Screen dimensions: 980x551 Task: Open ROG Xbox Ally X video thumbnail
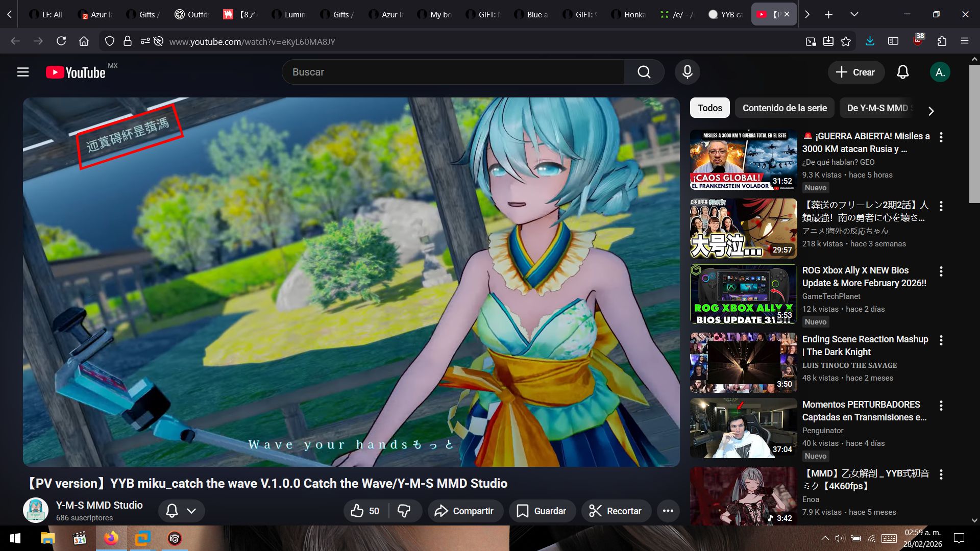coord(743,294)
